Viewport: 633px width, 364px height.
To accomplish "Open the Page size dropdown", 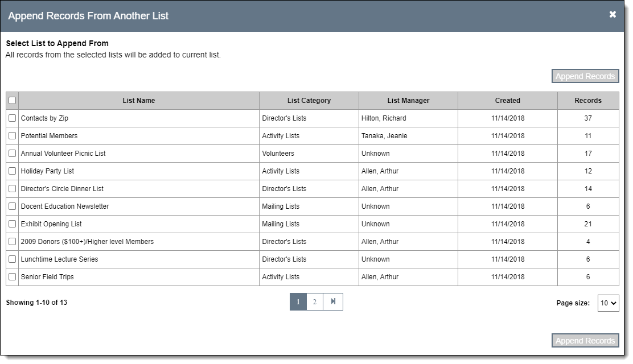I will tap(608, 303).
